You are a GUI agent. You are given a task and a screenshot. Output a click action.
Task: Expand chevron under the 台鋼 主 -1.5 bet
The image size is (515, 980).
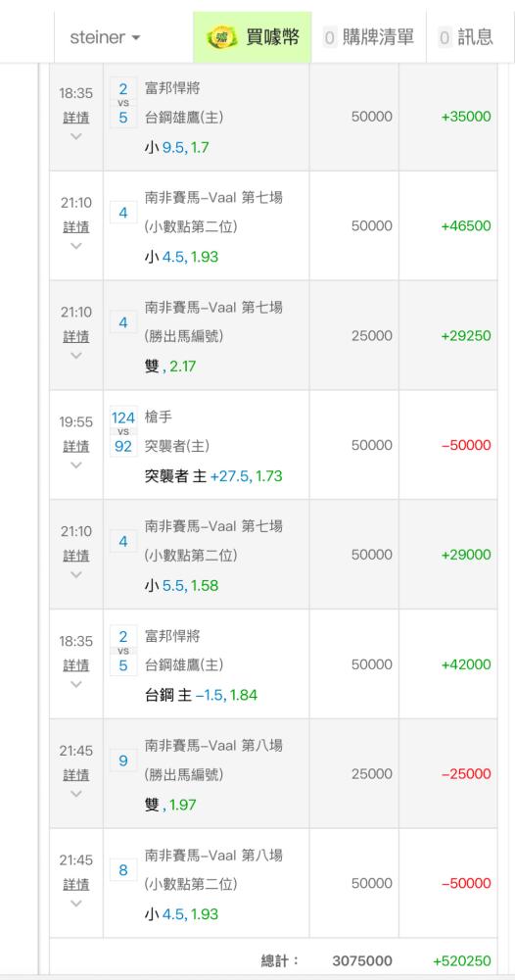76,684
